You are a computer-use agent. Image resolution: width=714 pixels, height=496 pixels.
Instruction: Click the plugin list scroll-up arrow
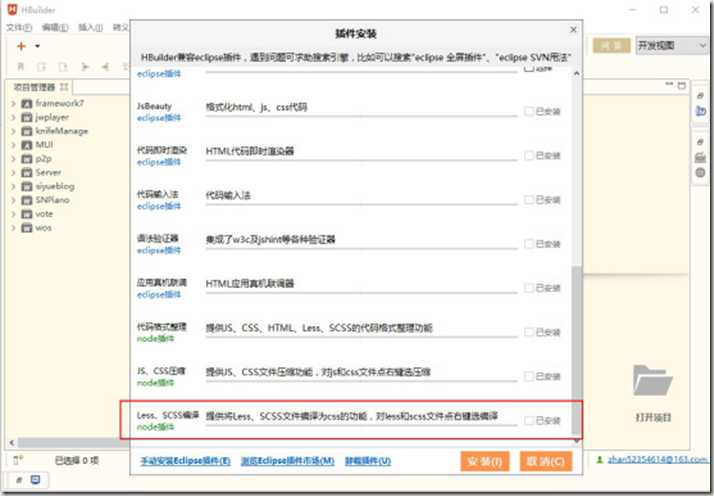point(576,73)
